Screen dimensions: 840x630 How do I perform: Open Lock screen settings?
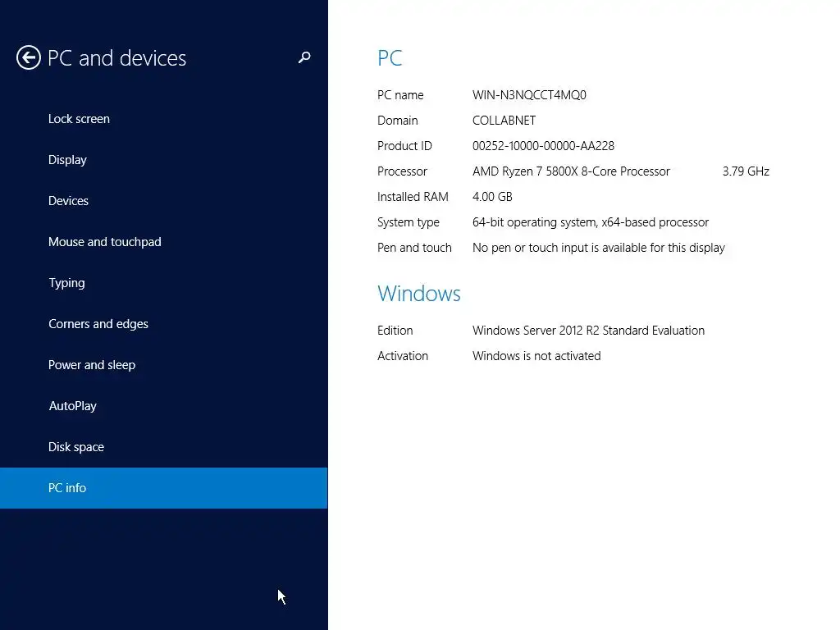[163, 119]
